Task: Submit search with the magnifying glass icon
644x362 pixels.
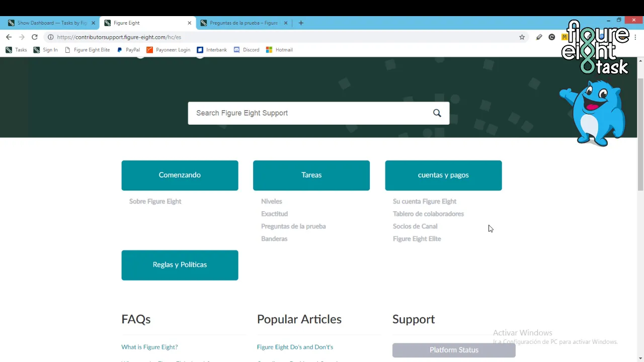Action: (437, 113)
